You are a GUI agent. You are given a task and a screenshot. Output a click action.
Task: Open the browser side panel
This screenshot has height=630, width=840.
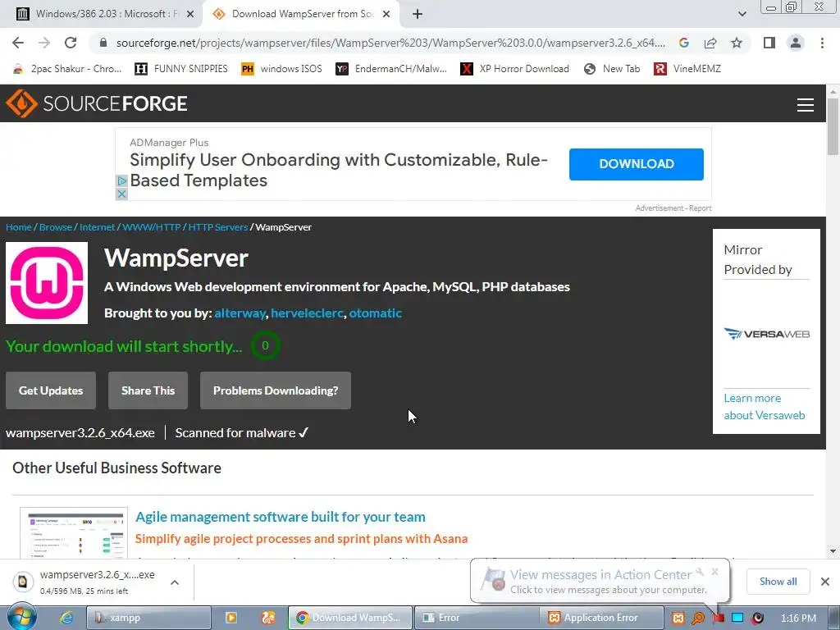(769, 43)
